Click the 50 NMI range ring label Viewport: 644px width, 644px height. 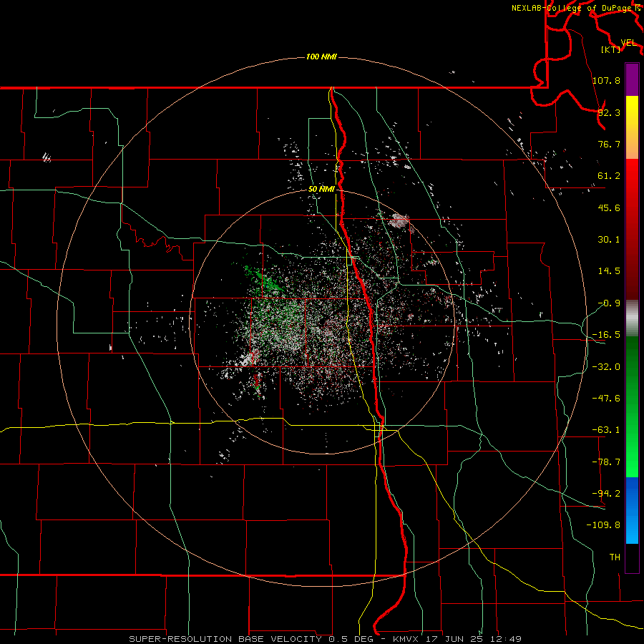[x=321, y=189]
